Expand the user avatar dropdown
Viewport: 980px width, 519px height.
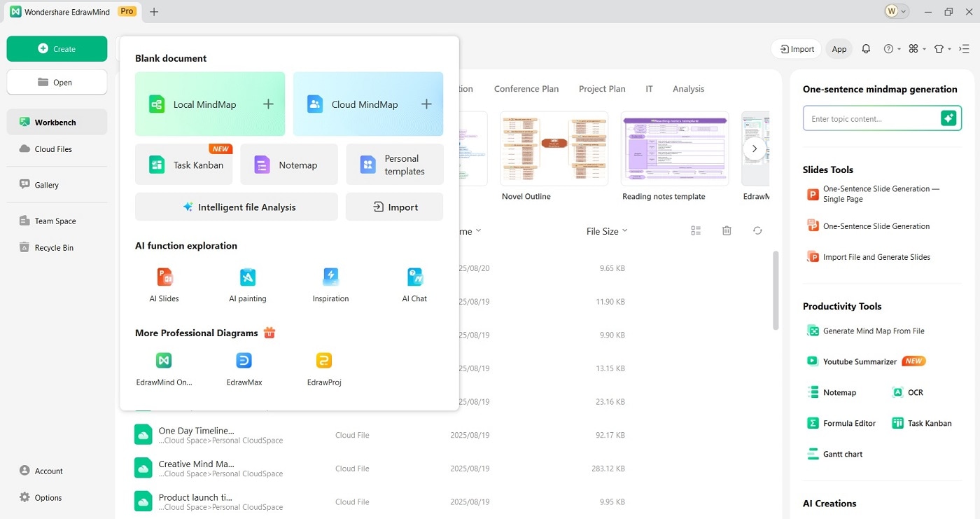coord(897,11)
